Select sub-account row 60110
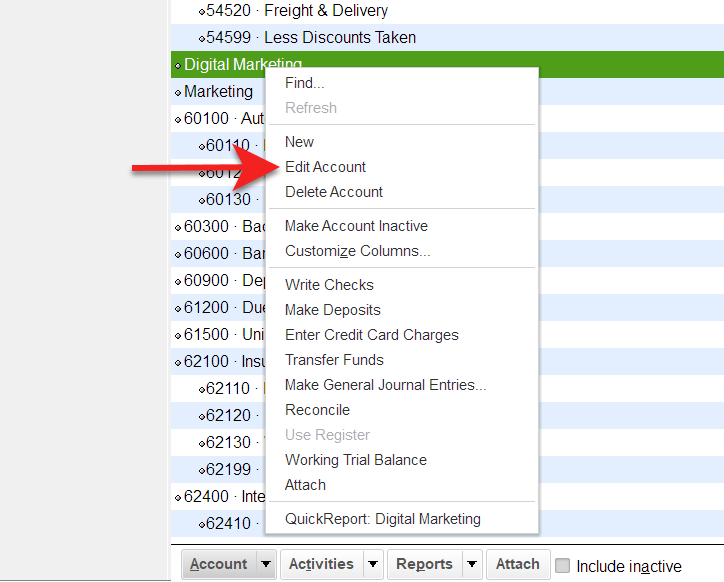The height and width of the screenshot is (582, 724). pyautogui.click(x=218, y=146)
